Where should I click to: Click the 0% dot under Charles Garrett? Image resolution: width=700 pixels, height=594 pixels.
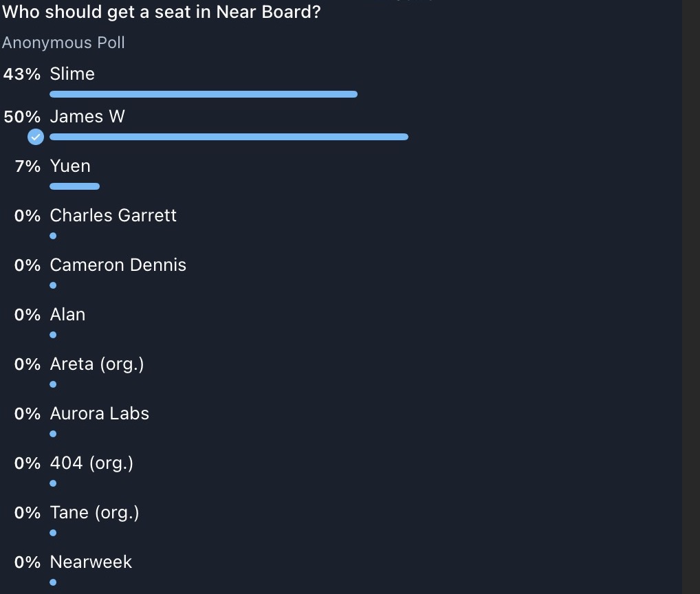pyautogui.click(x=53, y=236)
